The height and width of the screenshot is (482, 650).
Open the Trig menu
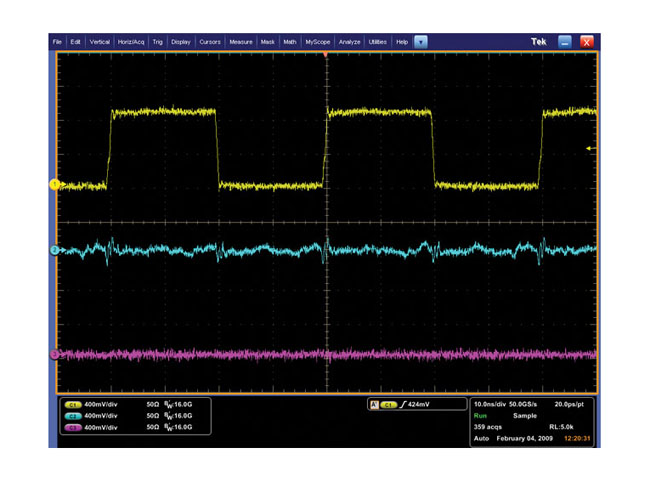[x=158, y=42]
